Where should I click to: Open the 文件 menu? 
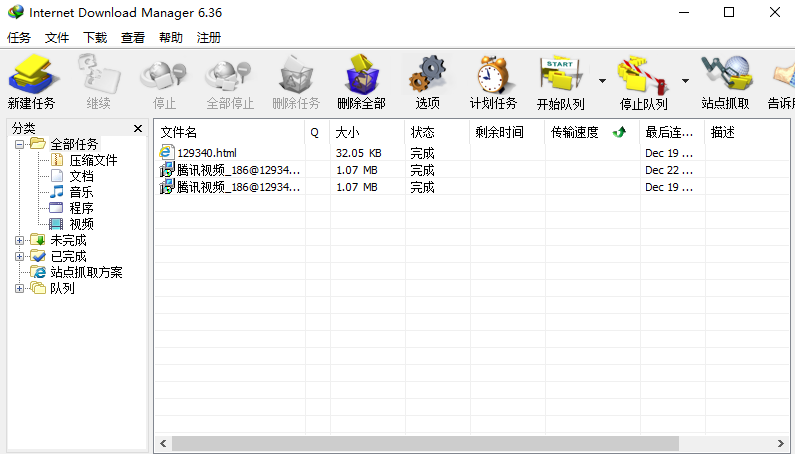point(57,38)
